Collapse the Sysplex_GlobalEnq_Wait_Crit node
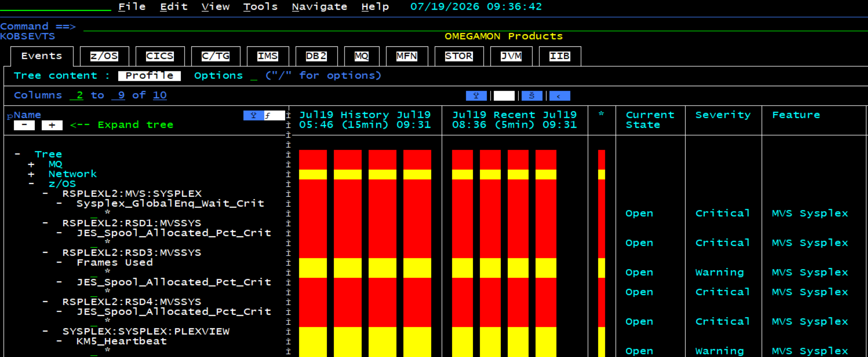The height and width of the screenshot is (357, 868). click(59, 203)
